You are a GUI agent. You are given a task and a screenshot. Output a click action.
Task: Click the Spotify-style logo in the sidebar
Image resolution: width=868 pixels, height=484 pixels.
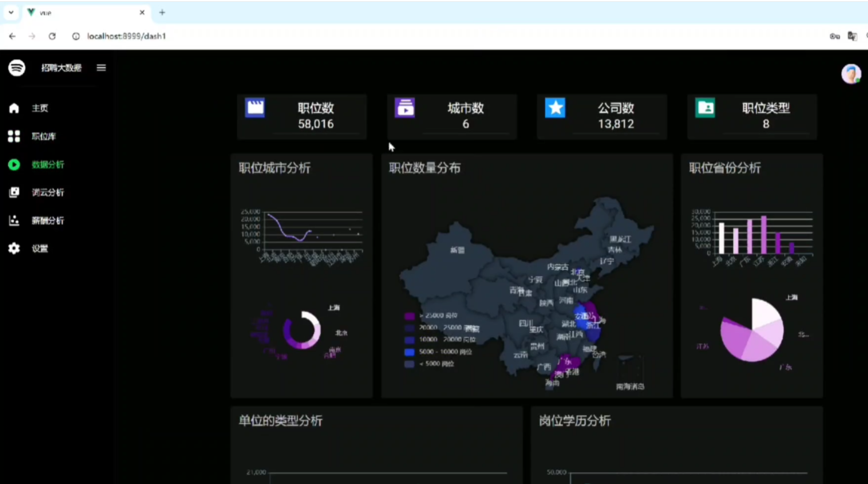[16, 68]
